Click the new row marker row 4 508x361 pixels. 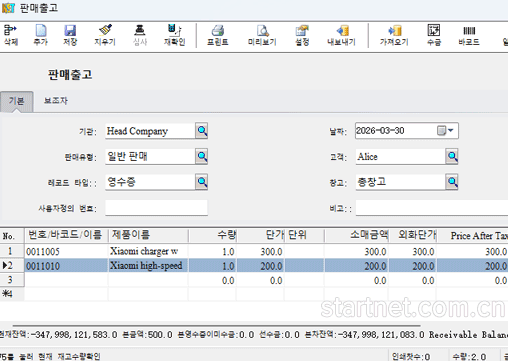point(12,294)
